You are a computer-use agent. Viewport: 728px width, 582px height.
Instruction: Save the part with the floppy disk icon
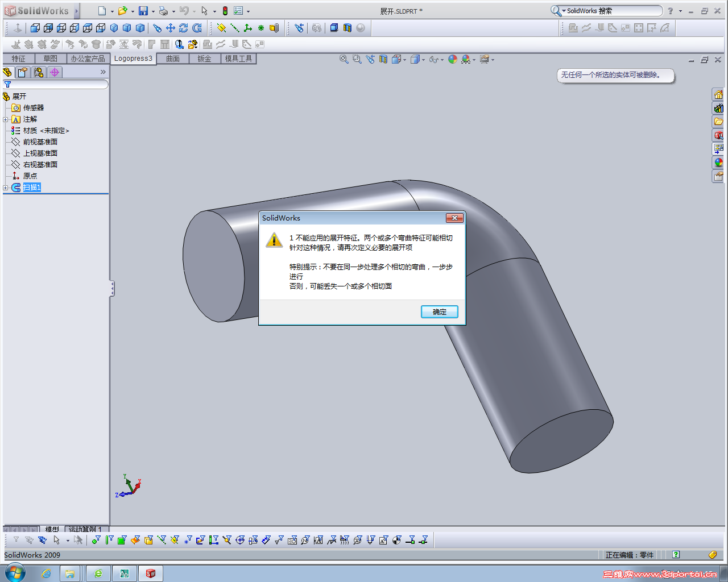point(143,11)
